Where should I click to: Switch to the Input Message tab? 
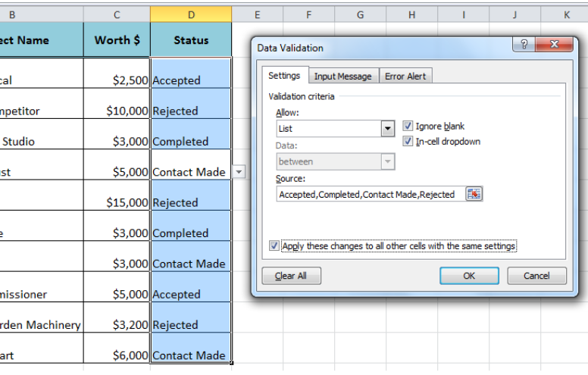pyautogui.click(x=342, y=76)
